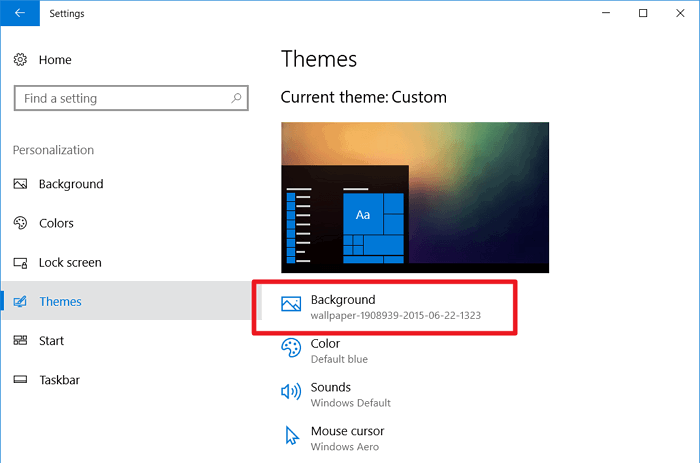Click the Default blue text
This screenshot has width=700, height=463.
pos(339,359)
